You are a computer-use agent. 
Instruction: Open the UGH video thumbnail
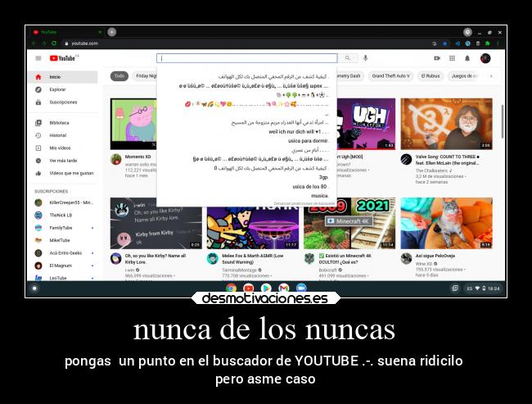366,124
